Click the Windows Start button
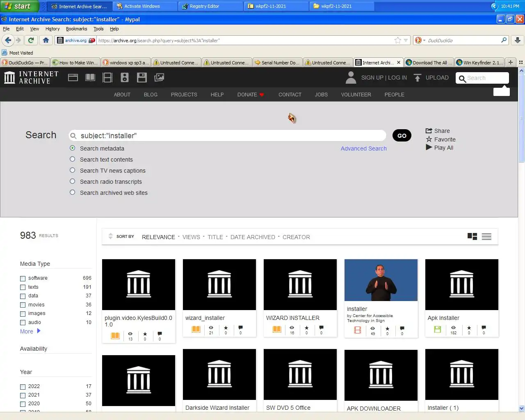The width and height of the screenshot is (525, 420). pos(19,6)
